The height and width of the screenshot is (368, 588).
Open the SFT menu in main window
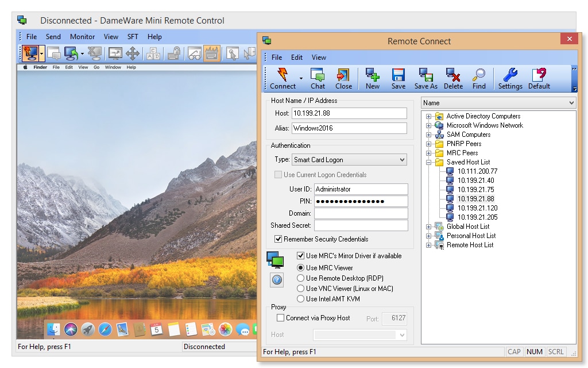pos(133,37)
